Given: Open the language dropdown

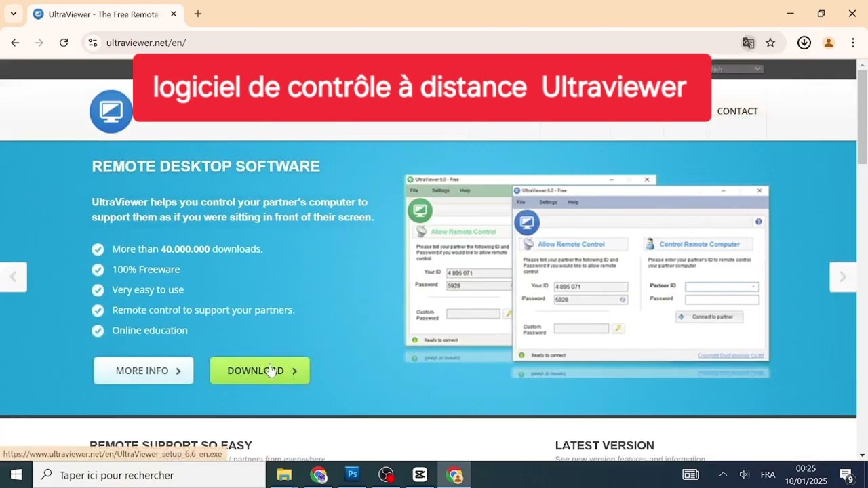Looking at the screenshot, I should (x=736, y=68).
